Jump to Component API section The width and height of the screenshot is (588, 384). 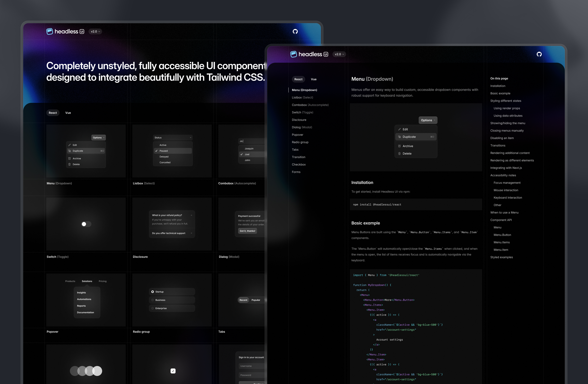pos(501,220)
